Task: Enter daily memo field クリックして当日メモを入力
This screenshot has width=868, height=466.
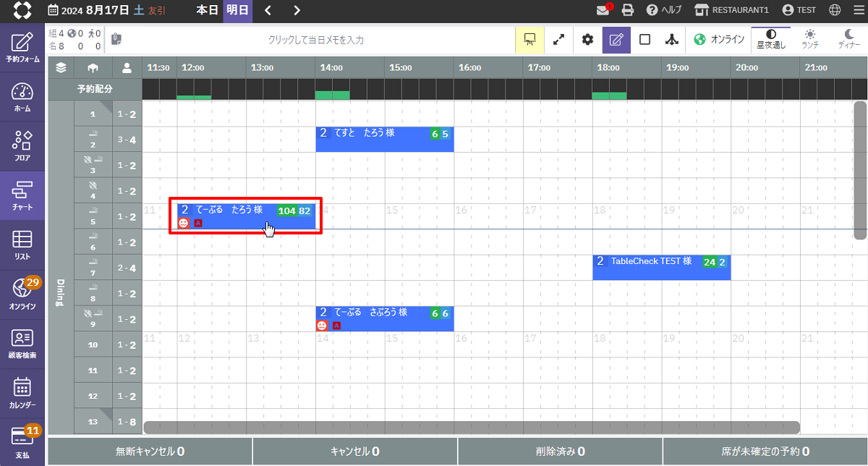Action: 316,40
